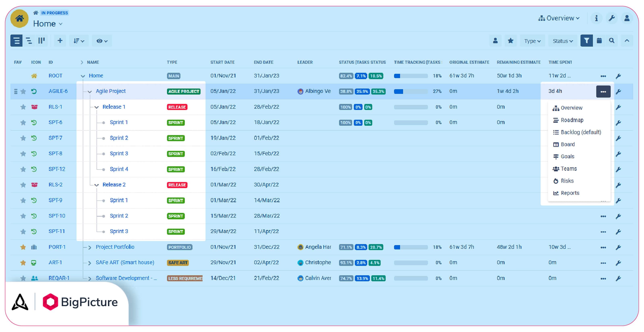Click the wrench icon in PORT-1 row
The height and width of the screenshot is (332, 644).
(x=618, y=248)
